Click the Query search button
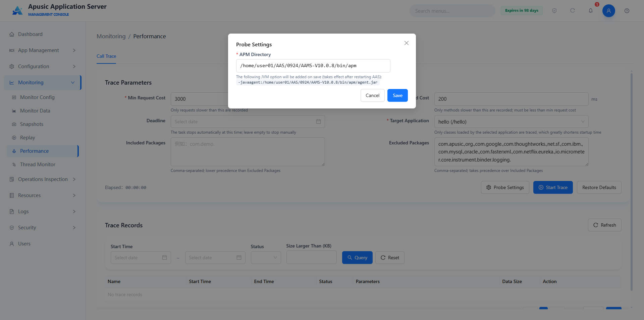This screenshot has width=644, height=320. coord(357,258)
